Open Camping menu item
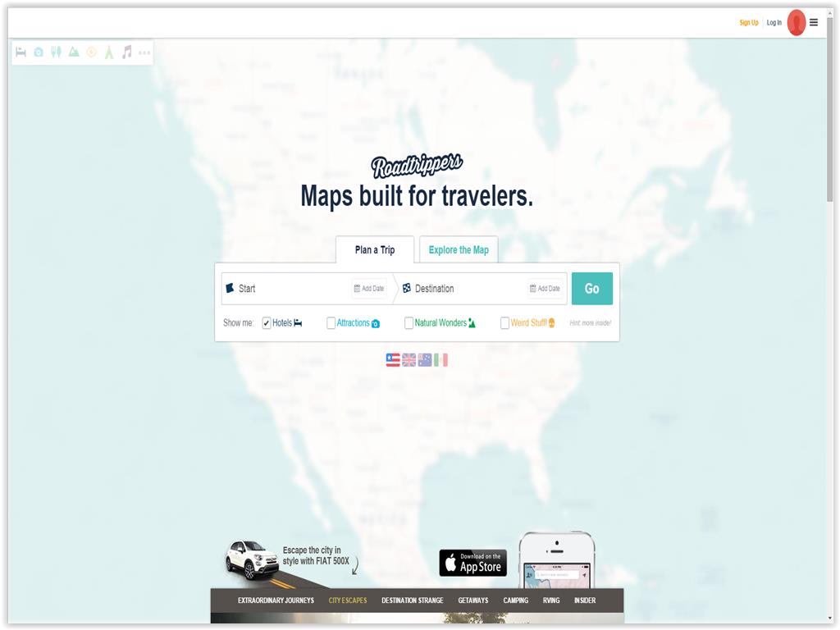Image resolution: width=840 pixels, height=630 pixels. tap(515, 600)
